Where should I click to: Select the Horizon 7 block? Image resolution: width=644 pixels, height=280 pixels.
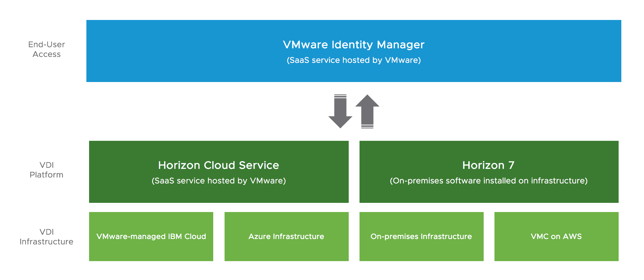click(489, 172)
